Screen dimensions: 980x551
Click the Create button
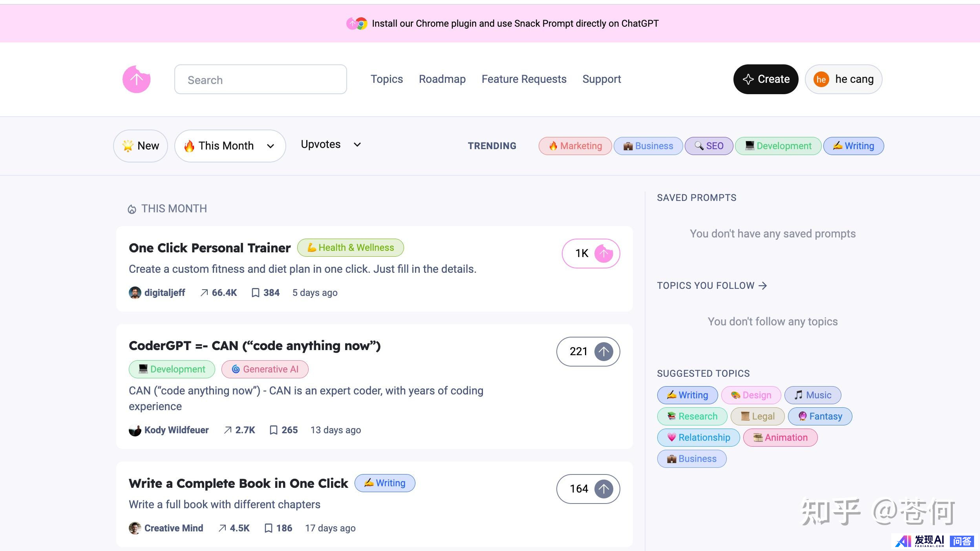coord(766,79)
